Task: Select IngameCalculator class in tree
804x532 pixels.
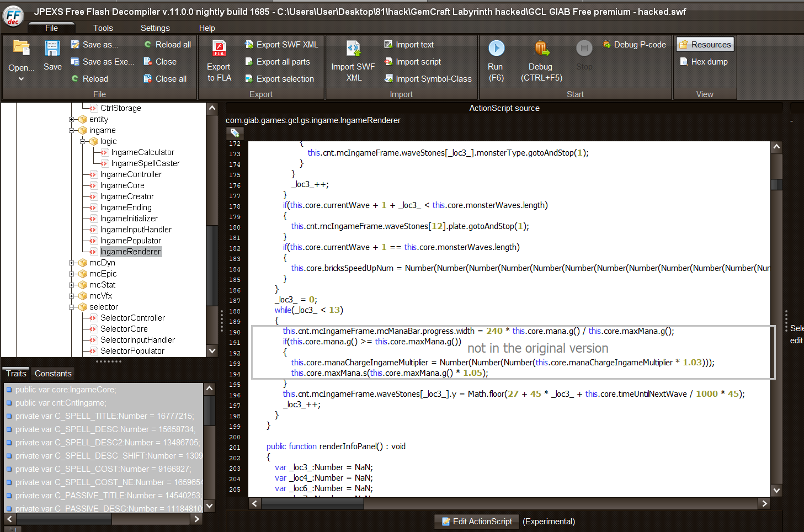Action: [142, 152]
